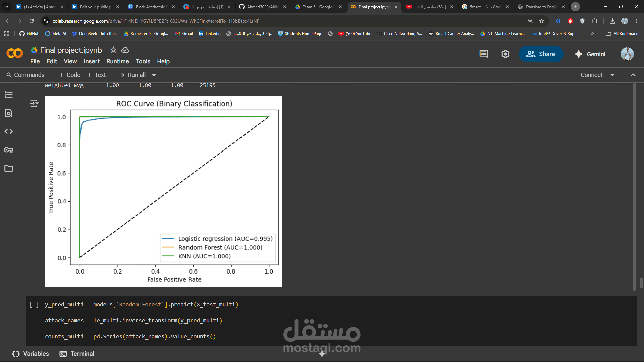Reload the Colab page
This screenshot has height=362, width=644.
pyautogui.click(x=32, y=21)
